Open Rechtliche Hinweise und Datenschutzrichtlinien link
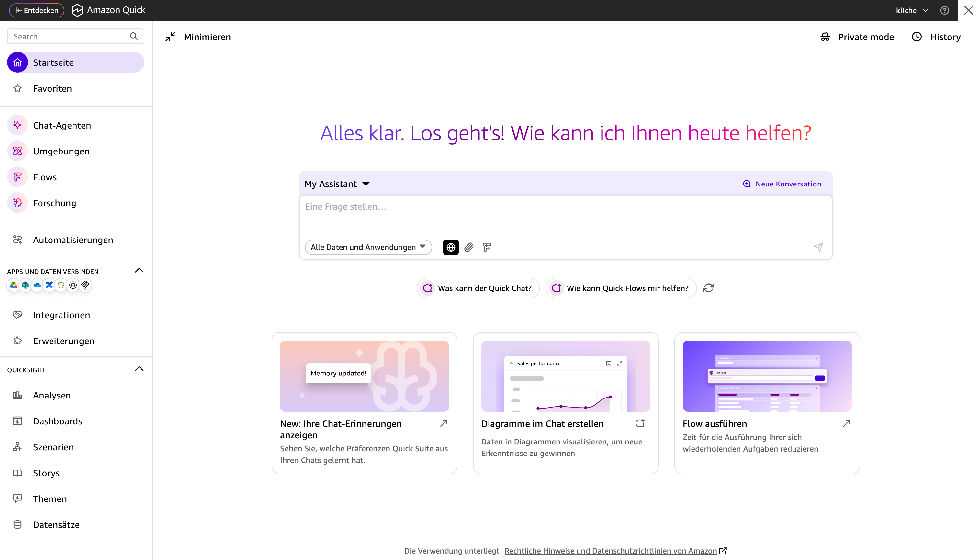This screenshot has height=560, width=979. (611, 551)
